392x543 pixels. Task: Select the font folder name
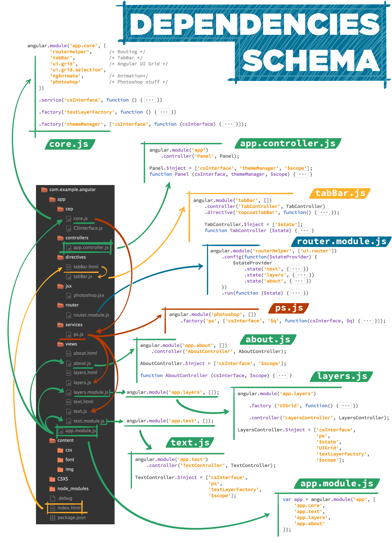pyautogui.click(x=70, y=460)
